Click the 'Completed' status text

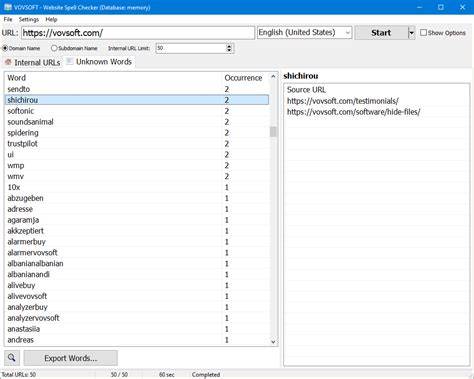coord(206,375)
